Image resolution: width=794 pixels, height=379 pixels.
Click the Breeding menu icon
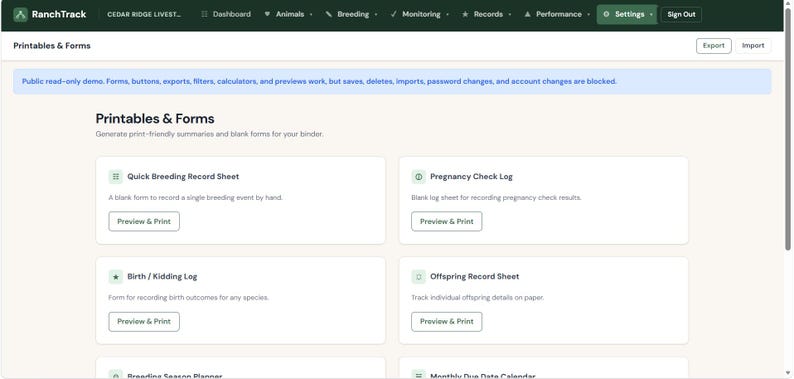329,14
